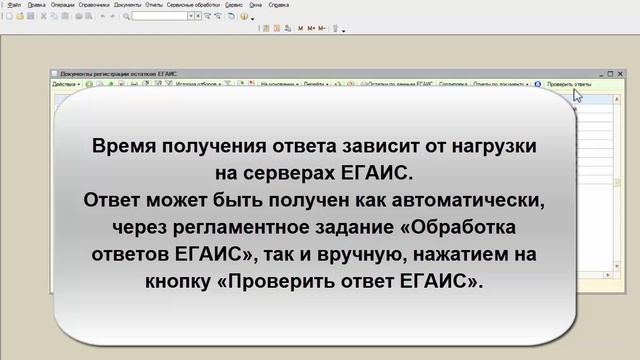This screenshot has width=640, height=360.
Task: Open the Сервис menu
Action: coord(234,5)
